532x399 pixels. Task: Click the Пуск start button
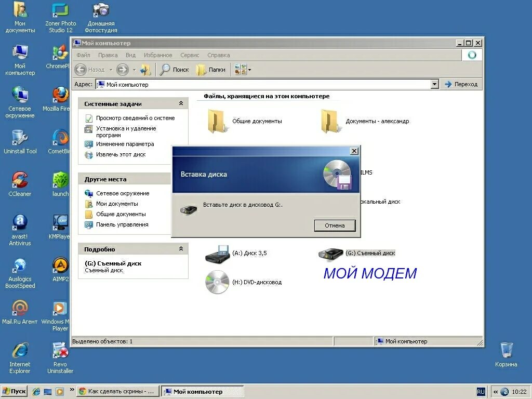coord(14,392)
